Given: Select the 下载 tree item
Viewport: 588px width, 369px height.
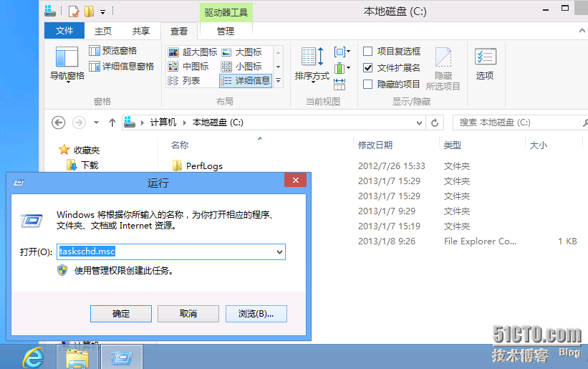Looking at the screenshot, I should (x=83, y=166).
